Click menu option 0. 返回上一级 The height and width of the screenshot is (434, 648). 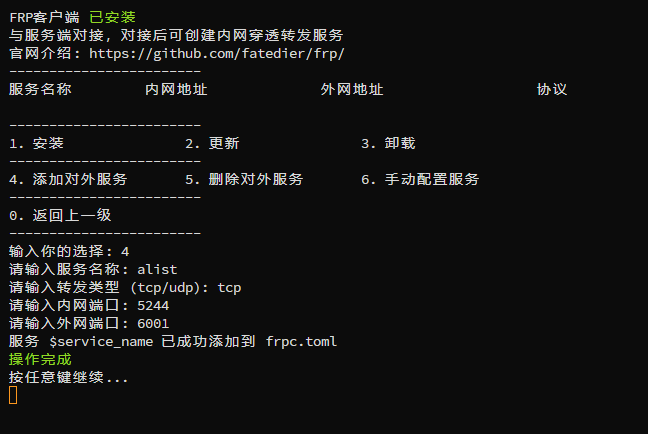pos(52,215)
